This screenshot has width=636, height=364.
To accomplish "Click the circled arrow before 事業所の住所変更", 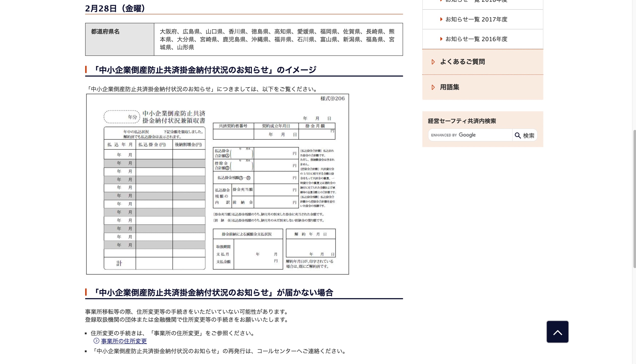I will pyautogui.click(x=96, y=341).
